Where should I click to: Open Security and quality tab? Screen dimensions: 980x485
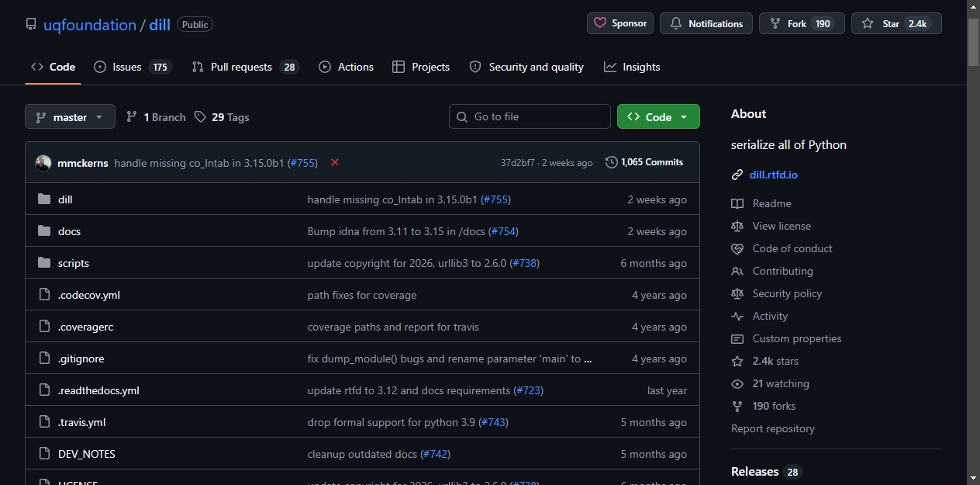(x=526, y=67)
